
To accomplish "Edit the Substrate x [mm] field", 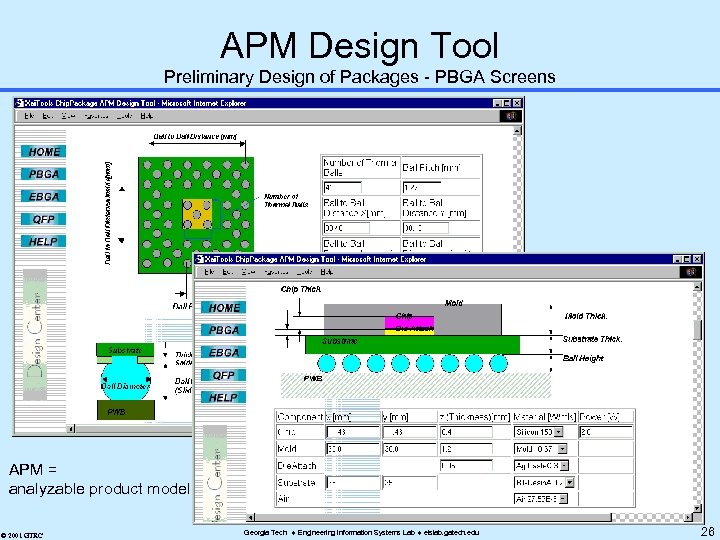I will click(x=353, y=482).
